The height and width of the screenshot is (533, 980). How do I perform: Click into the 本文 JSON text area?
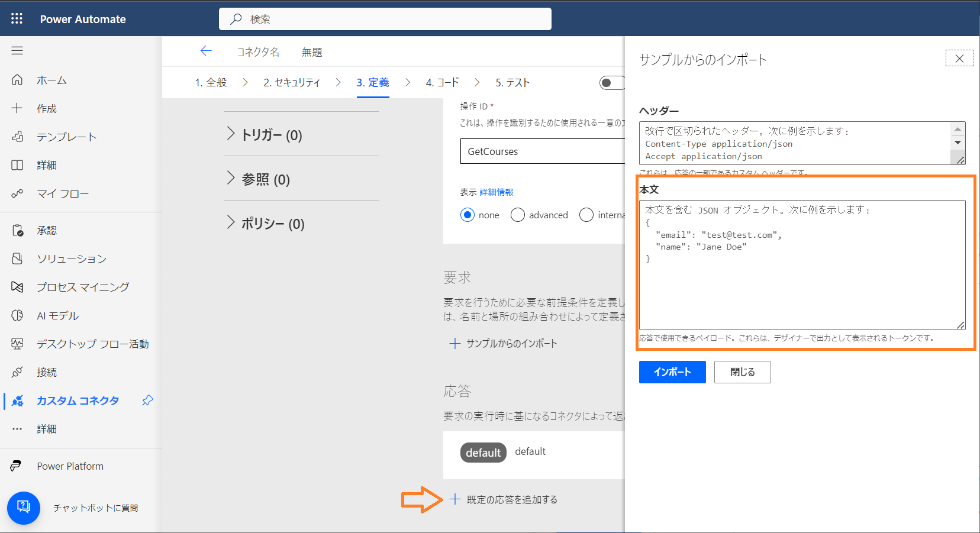[x=802, y=265]
